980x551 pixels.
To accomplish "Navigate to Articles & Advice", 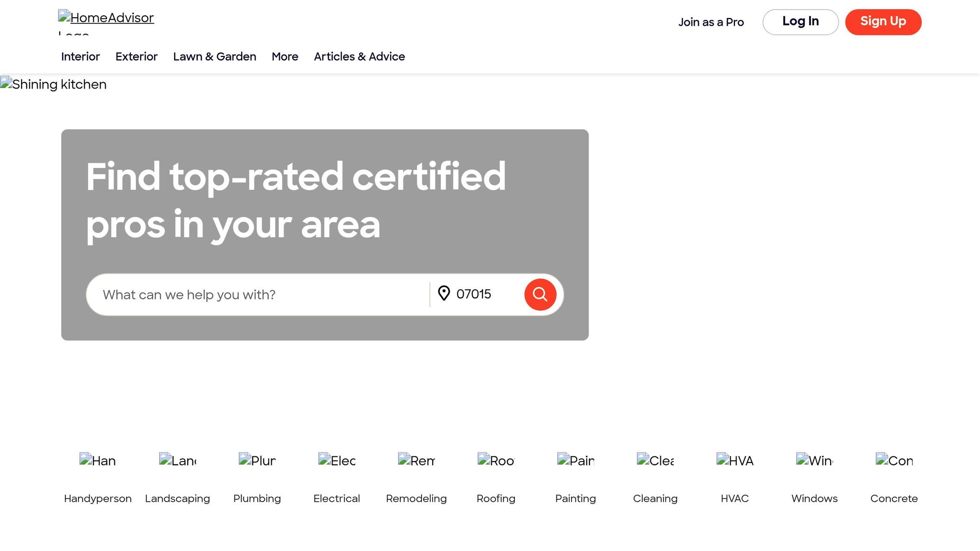I will tap(359, 56).
